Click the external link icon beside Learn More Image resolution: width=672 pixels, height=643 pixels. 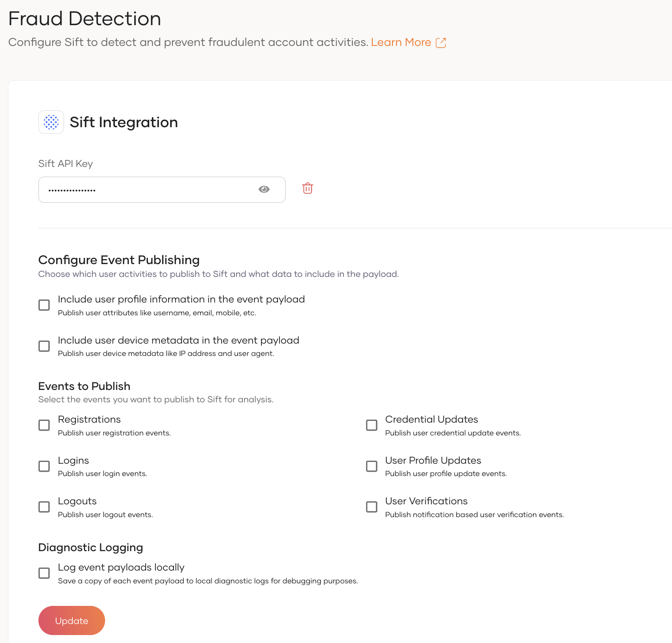click(441, 42)
